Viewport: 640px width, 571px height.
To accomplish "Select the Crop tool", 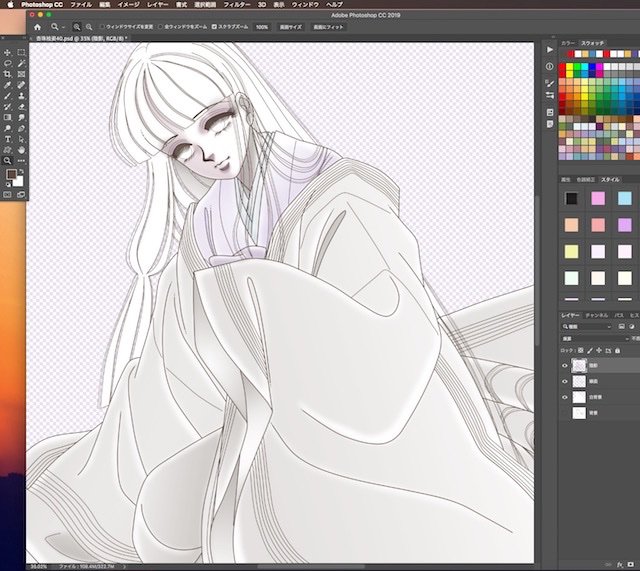I will pyautogui.click(x=7, y=74).
